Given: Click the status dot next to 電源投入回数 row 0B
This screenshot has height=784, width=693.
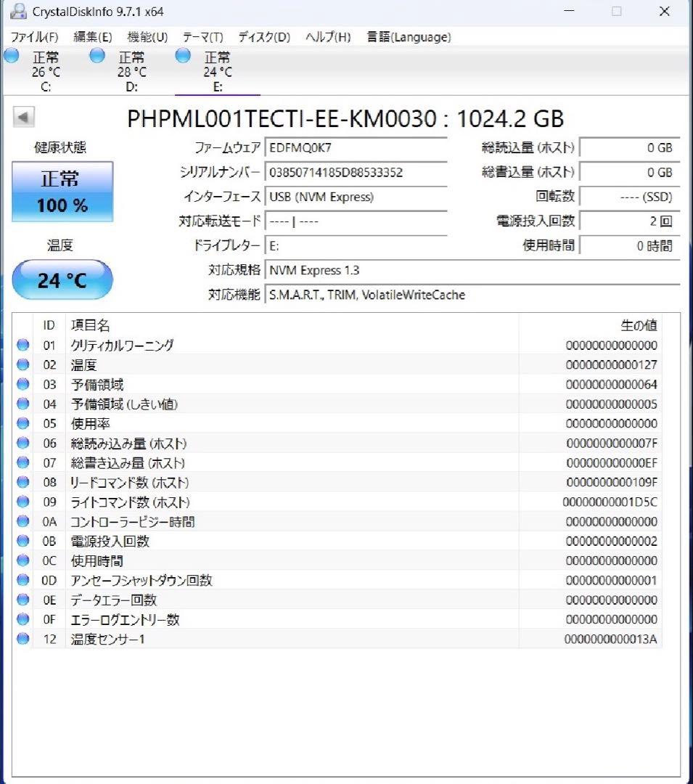Looking at the screenshot, I should pyautogui.click(x=23, y=541).
